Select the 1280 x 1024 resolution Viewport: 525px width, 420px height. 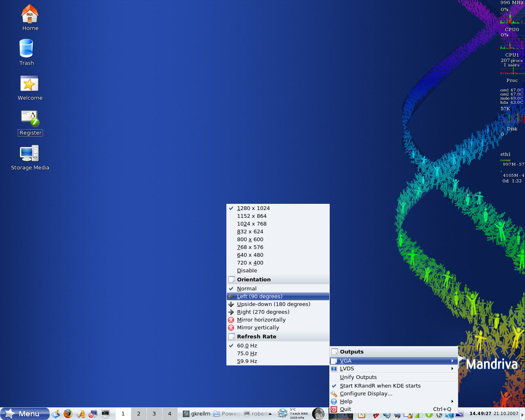278,208
